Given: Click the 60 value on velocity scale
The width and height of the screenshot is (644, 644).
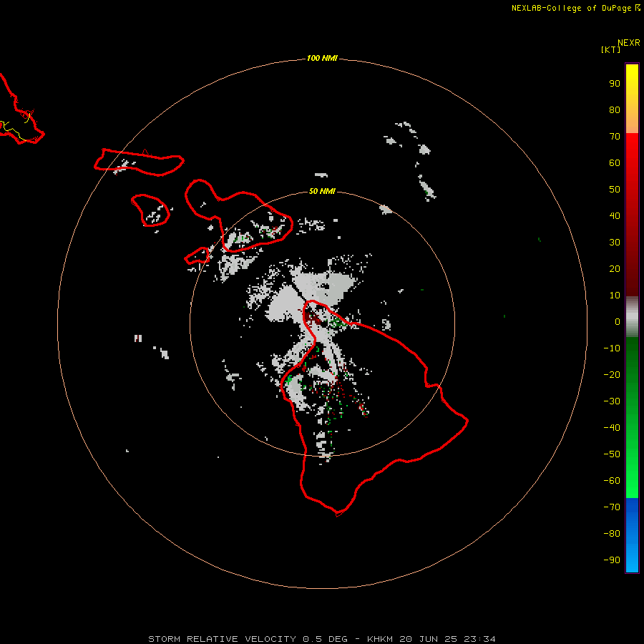Looking at the screenshot, I should [615, 163].
